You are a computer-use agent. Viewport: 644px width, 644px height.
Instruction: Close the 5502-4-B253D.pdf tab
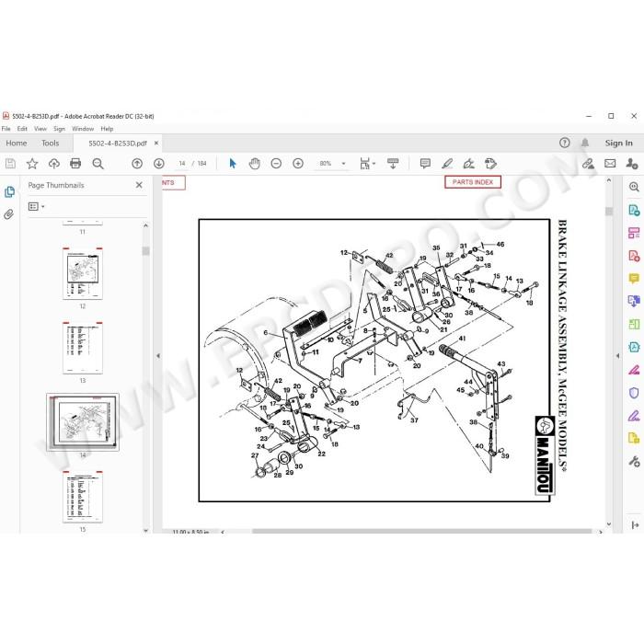pos(156,143)
